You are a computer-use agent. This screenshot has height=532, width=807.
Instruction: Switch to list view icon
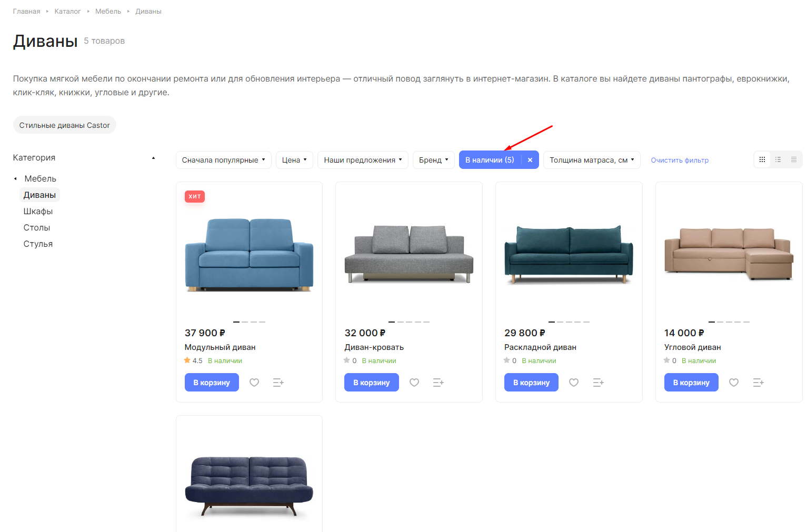[x=778, y=159]
